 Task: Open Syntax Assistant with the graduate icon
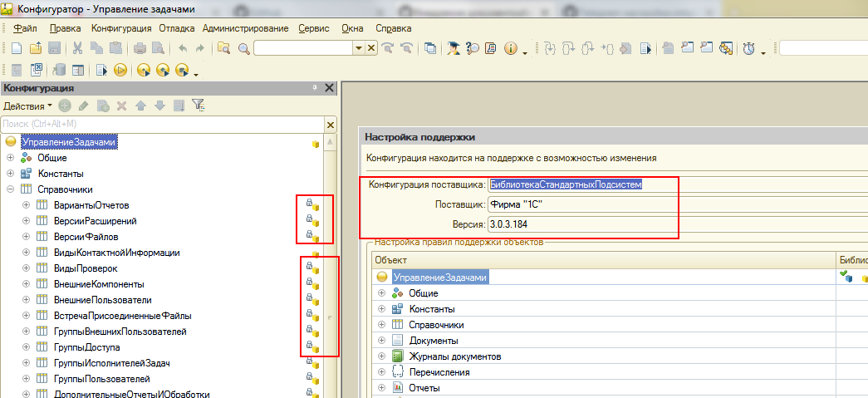454,49
